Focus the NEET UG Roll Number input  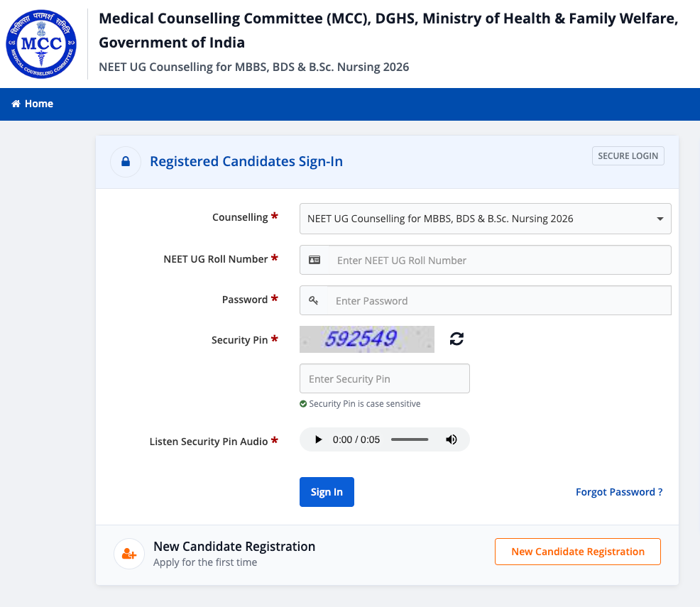[500, 261]
